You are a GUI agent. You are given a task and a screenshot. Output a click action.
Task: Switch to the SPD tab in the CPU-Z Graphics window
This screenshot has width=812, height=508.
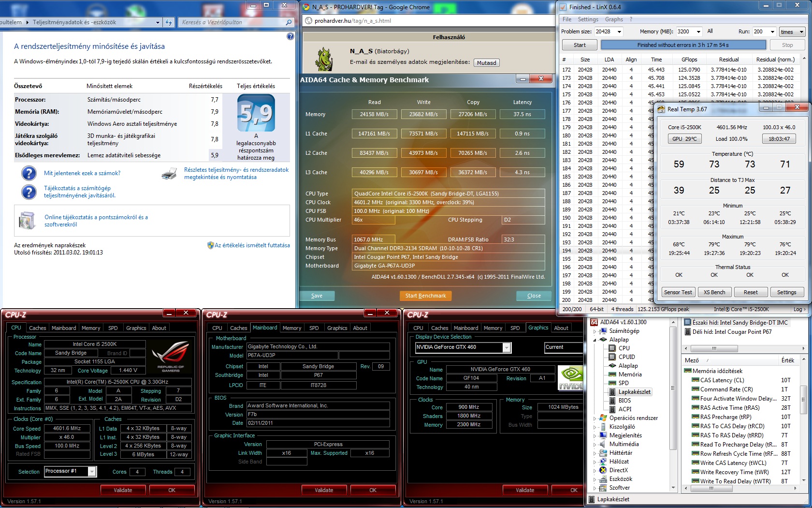pyautogui.click(x=515, y=328)
